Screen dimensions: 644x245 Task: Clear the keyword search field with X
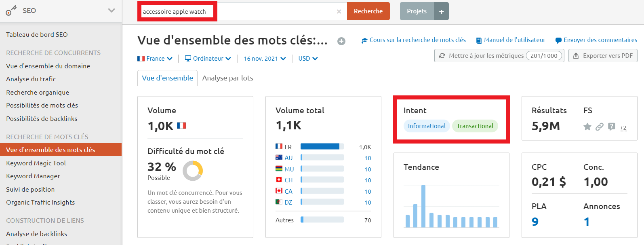[x=339, y=11]
